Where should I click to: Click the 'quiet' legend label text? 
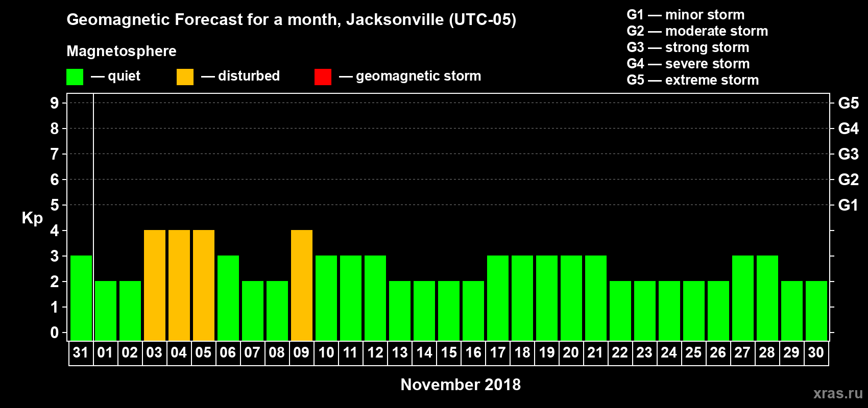pos(124,76)
